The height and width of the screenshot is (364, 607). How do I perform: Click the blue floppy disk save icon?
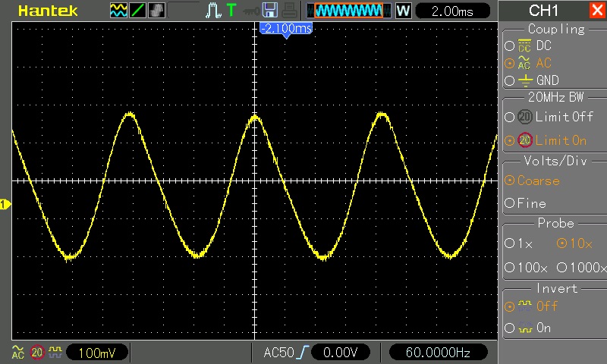pyautogui.click(x=269, y=11)
